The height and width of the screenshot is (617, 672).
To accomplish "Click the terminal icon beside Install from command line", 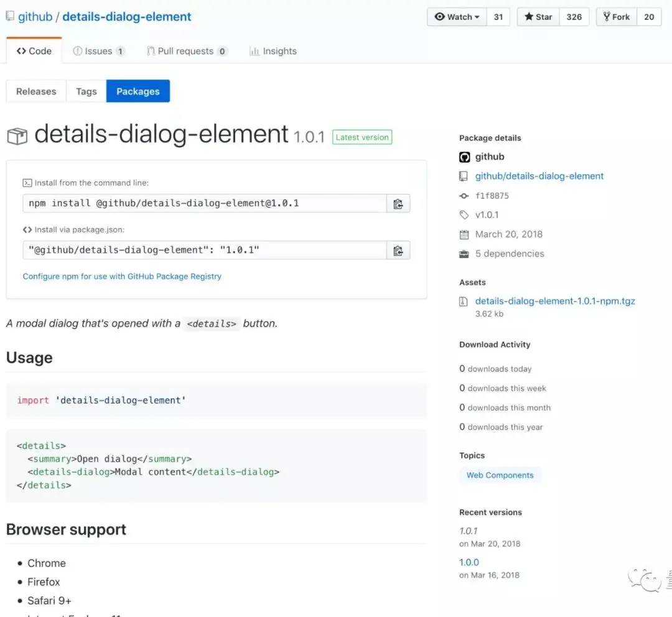I will click(x=27, y=183).
